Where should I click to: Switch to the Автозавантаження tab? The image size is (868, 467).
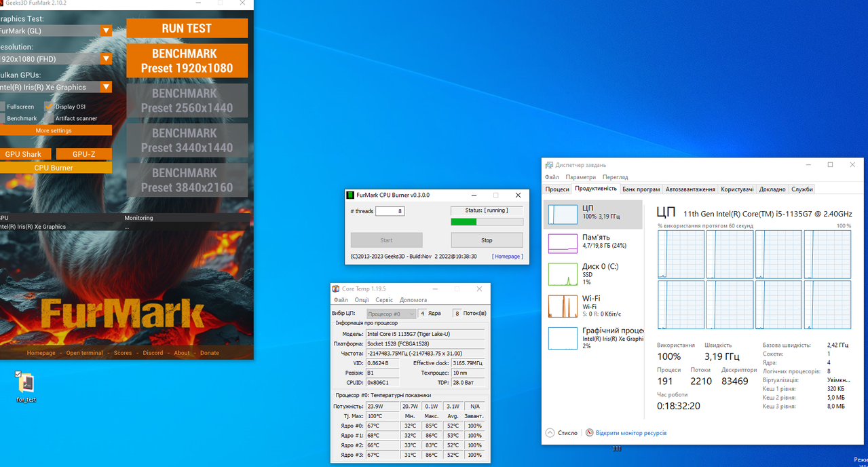click(690, 189)
